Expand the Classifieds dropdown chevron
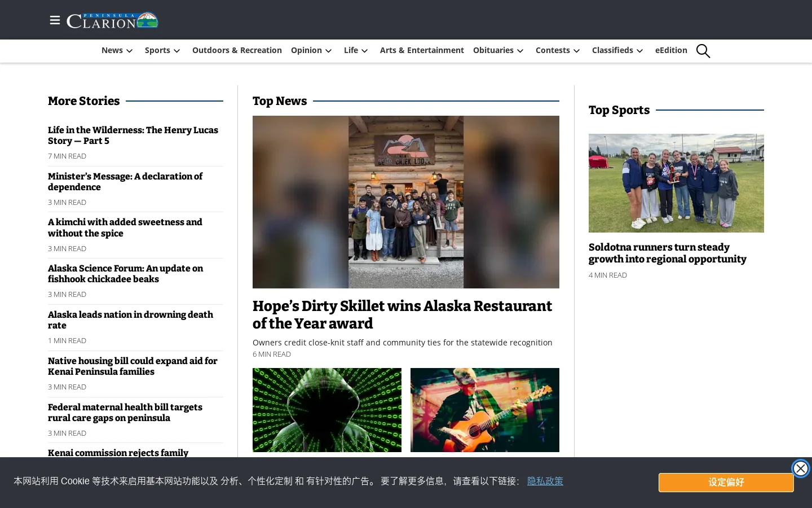The image size is (812, 508). pos(640,51)
